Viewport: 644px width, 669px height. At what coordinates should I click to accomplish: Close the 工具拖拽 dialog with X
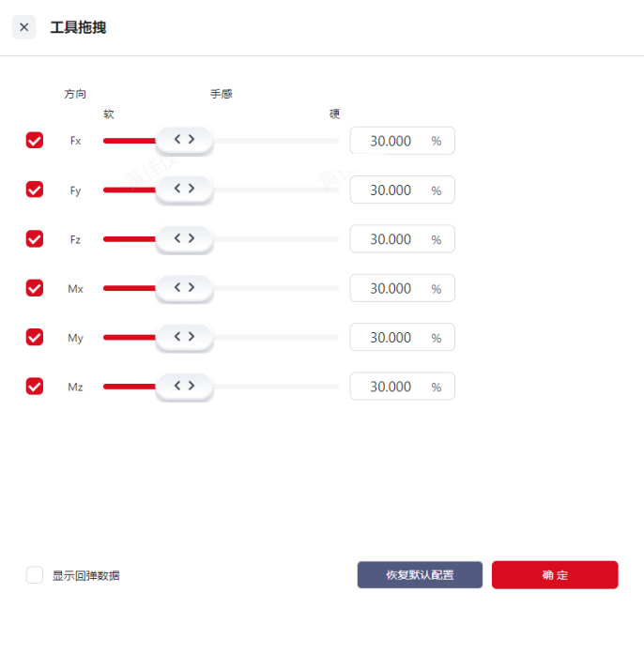point(24,27)
